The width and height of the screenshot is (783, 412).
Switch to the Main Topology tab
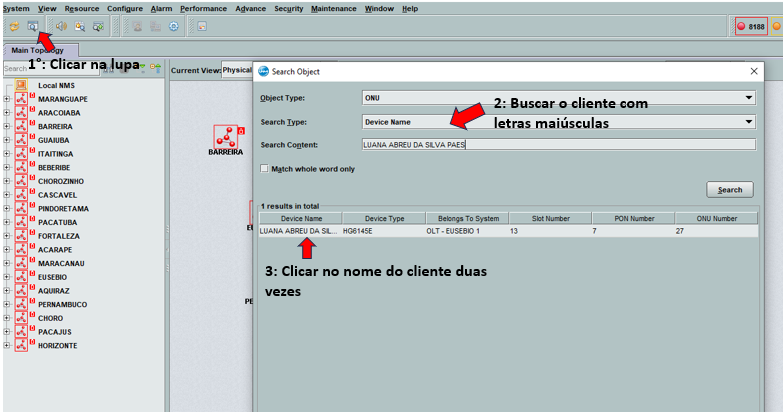tap(40, 50)
